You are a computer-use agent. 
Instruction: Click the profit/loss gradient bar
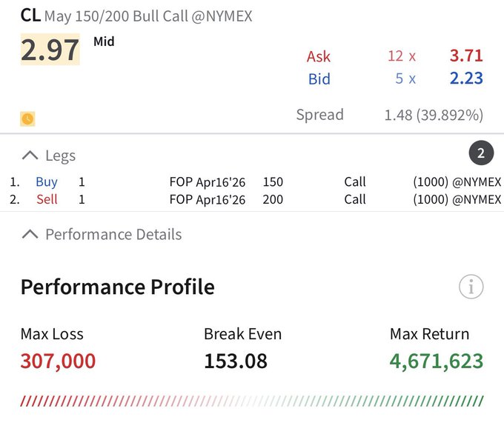252,401
